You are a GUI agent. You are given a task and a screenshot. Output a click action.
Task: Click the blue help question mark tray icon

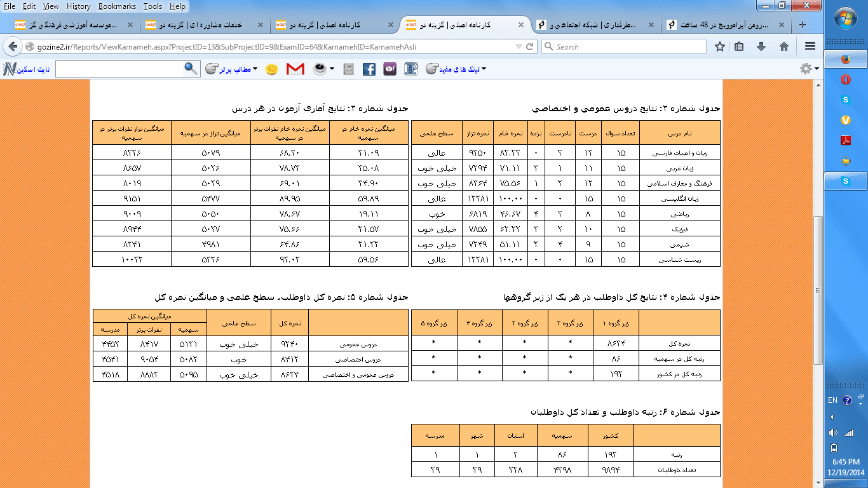tap(847, 400)
